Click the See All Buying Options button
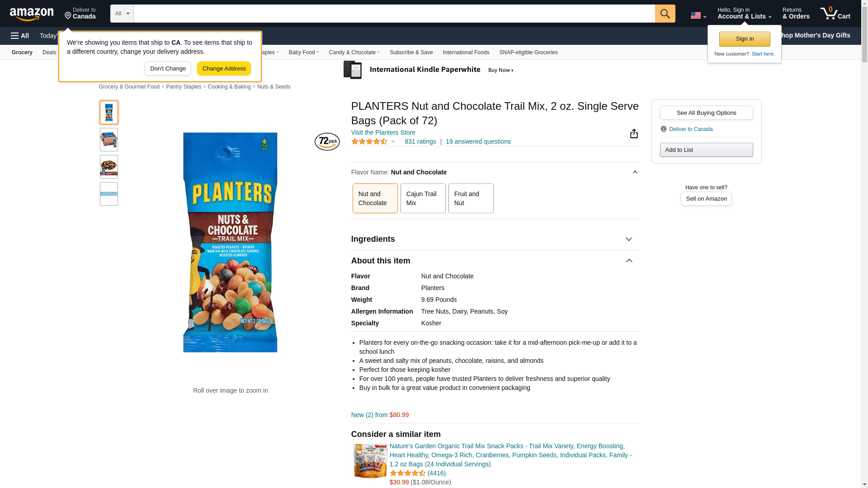 tap(706, 113)
